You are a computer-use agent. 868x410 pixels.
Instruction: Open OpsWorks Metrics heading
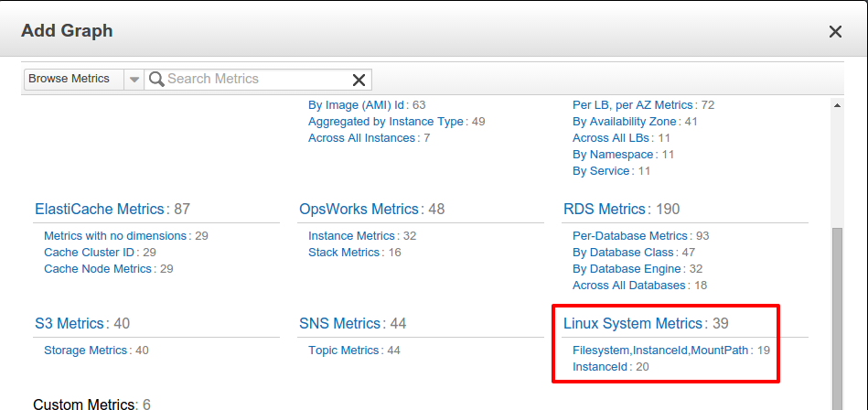359,209
